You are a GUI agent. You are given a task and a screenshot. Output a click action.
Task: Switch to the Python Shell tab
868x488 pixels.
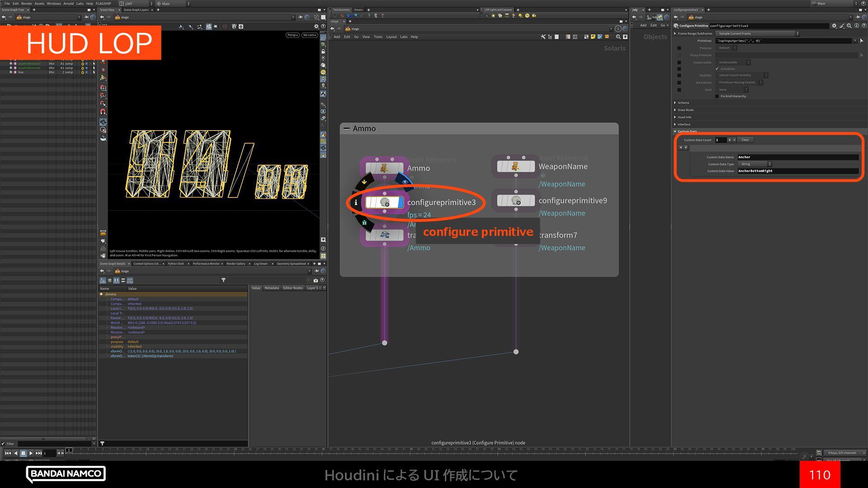(x=175, y=263)
